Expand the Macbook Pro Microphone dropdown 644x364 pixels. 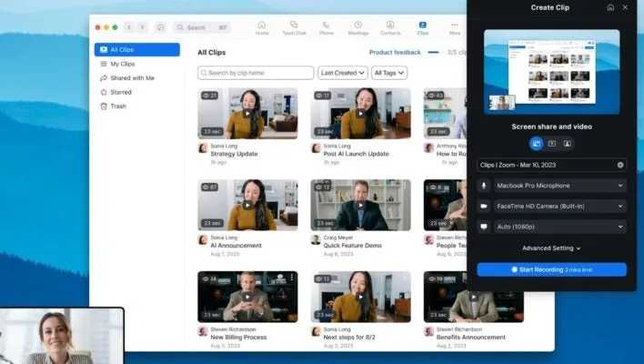coord(559,186)
